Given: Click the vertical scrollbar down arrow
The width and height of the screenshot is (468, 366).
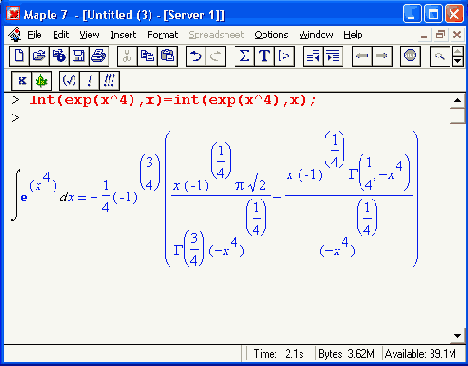Looking at the screenshot, I should [x=458, y=336].
